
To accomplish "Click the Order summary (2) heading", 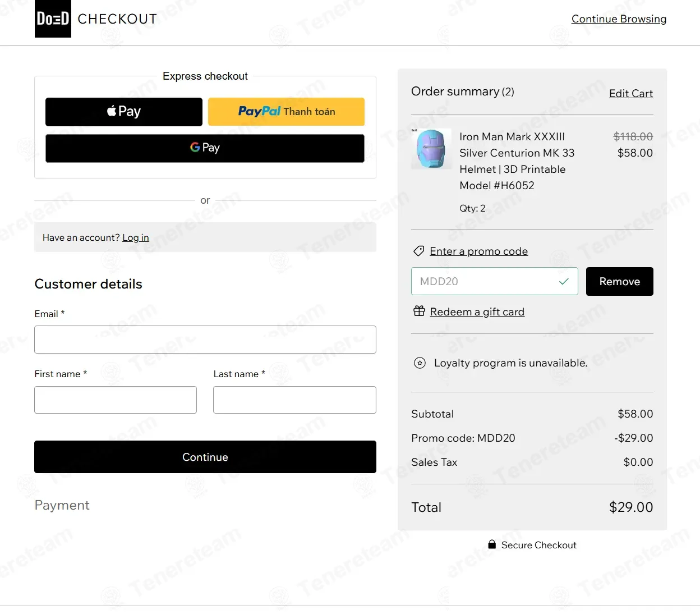I will pyautogui.click(x=463, y=91).
